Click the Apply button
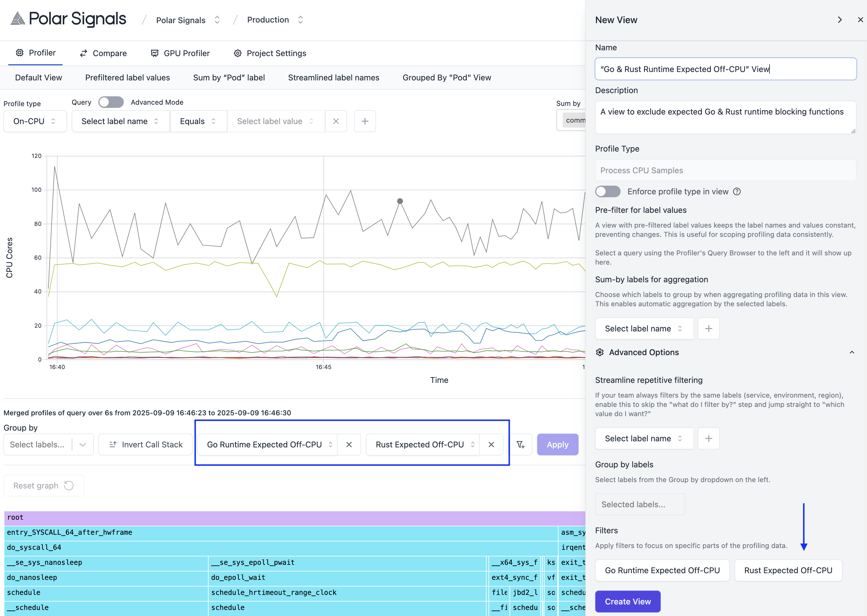 tap(557, 445)
